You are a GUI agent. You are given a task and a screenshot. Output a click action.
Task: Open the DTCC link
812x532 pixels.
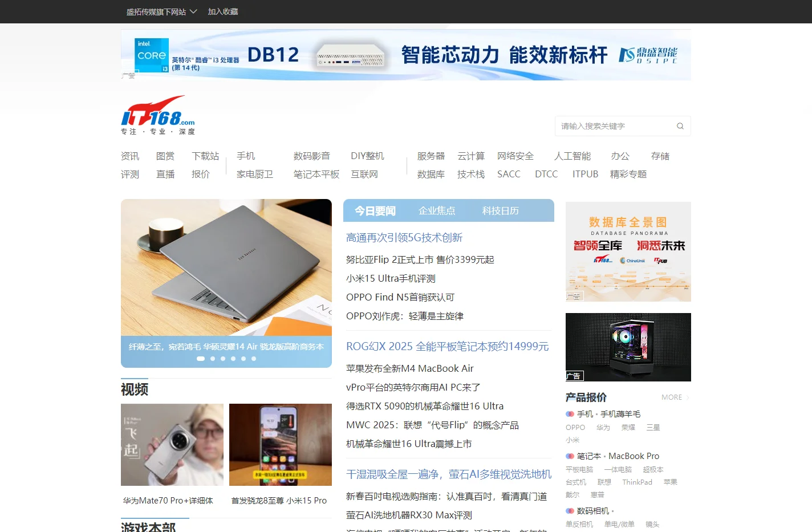[546, 174]
